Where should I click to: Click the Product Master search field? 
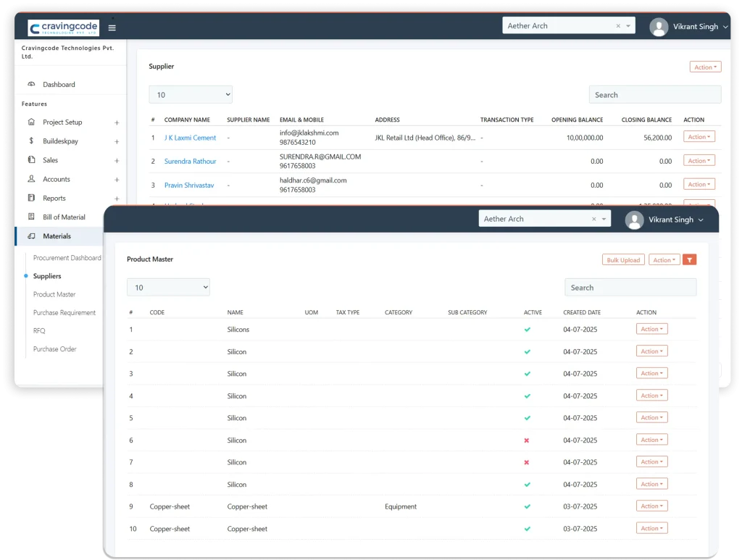click(x=630, y=288)
